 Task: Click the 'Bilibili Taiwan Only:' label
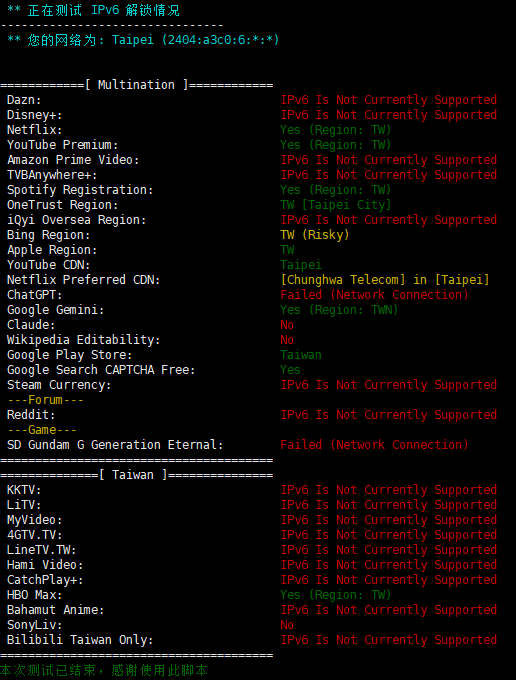(80, 640)
